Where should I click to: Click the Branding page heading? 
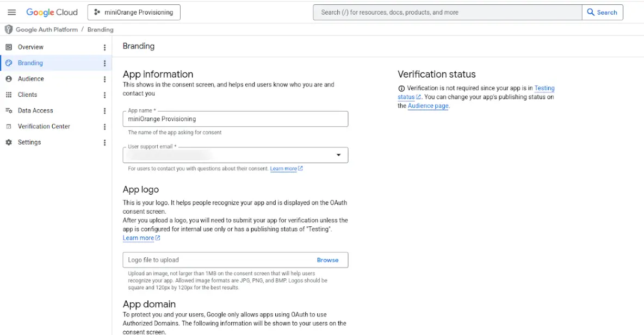138,46
